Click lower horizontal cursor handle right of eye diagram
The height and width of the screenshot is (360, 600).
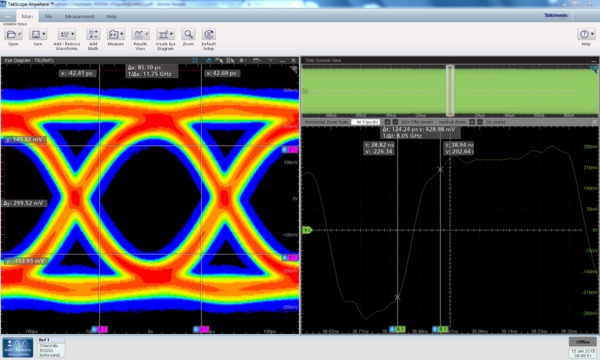point(290,258)
